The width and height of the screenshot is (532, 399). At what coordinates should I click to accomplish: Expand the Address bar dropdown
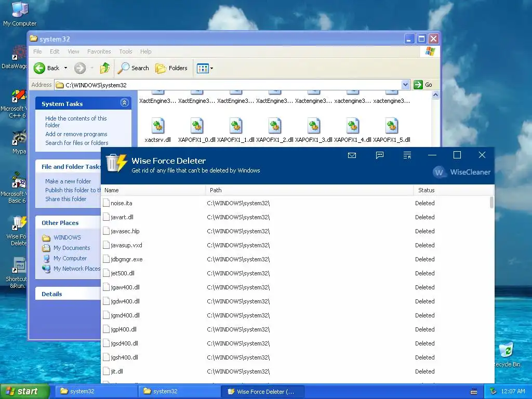(405, 85)
